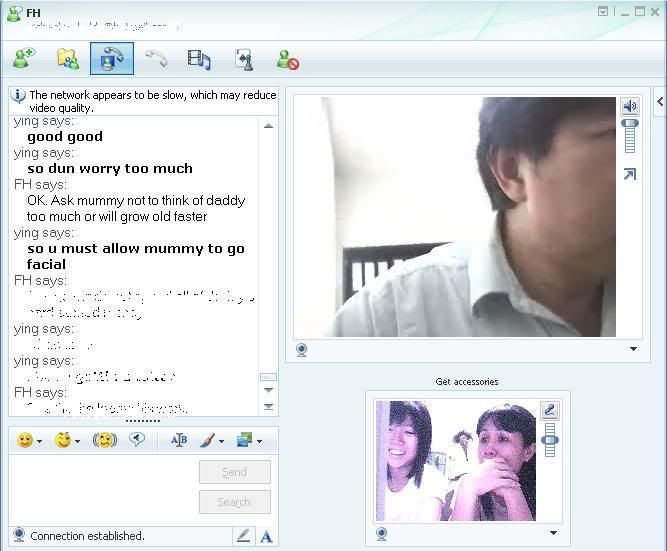Image resolution: width=667 pixels, height=551 pixels.
Task: Expand the backgrounds dropdown arrow
Action: pyautogui.click(x=221, y=441)
